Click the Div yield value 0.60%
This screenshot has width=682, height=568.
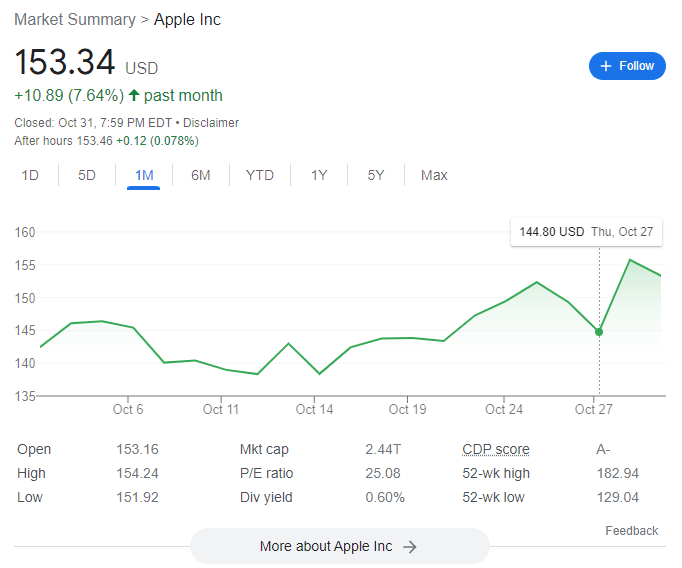pos(385,497)
